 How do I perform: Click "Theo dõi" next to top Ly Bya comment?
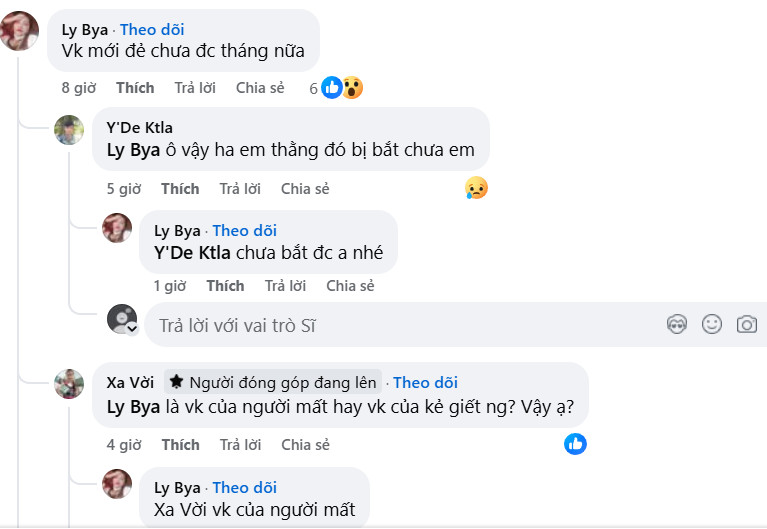pos(152,30)
